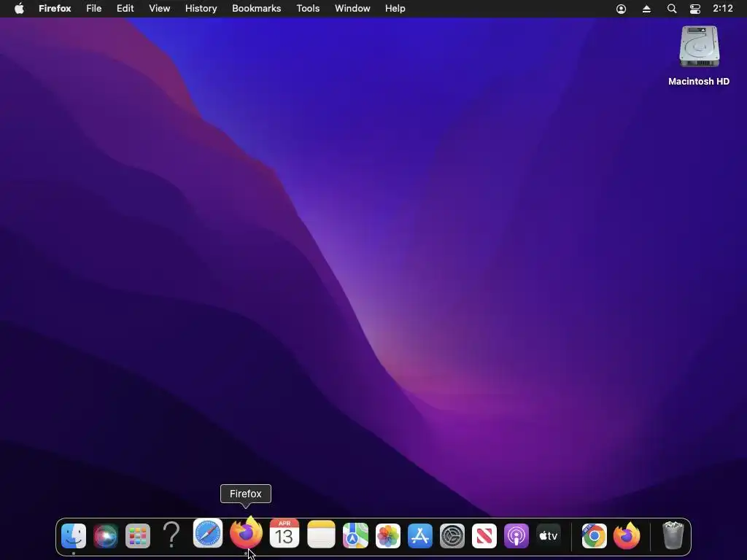This screenshot has width=747, height=560.
Task: Open Chrome Beta from the Dock
Action: [594, 536]
